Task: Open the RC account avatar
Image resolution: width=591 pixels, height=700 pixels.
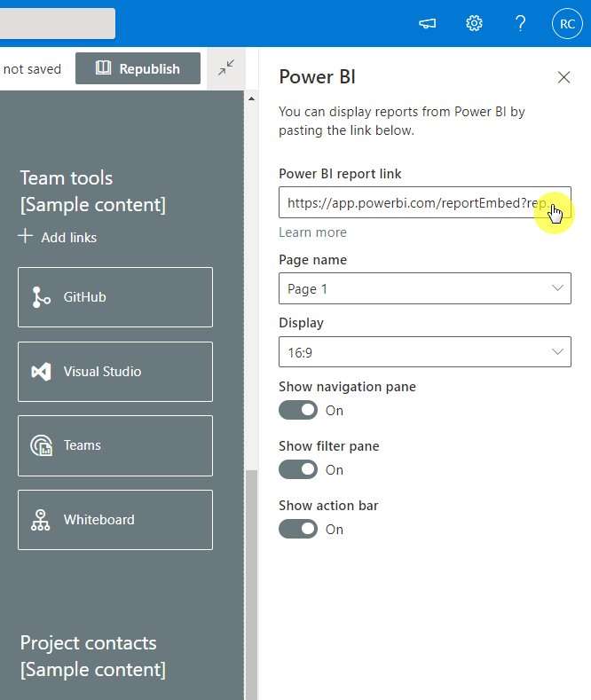Action: (x=567, y=24)
